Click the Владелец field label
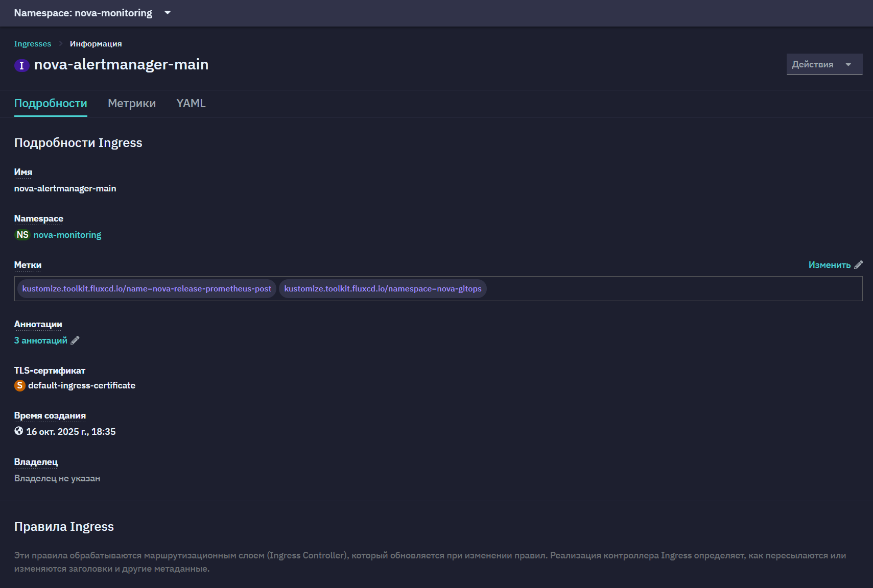 click(36, 462)
